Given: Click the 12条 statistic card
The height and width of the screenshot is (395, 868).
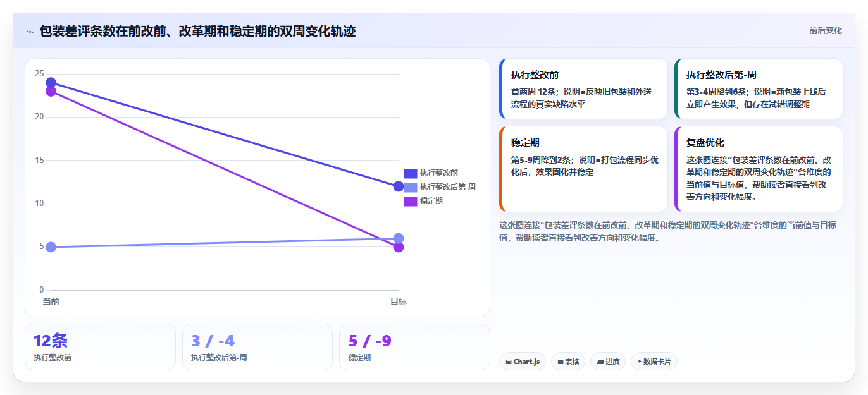Looking at the screenshot, I should point(100,347).
